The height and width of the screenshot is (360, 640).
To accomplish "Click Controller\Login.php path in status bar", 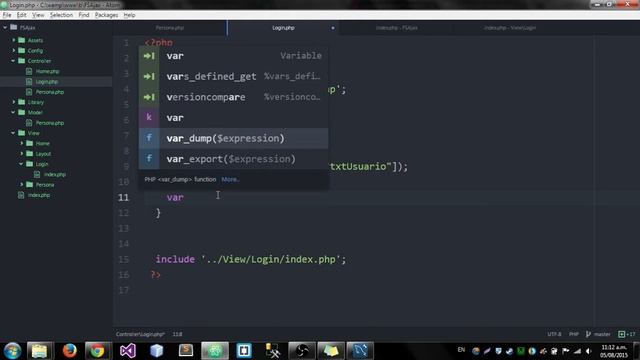I will (x=140, y=334).
